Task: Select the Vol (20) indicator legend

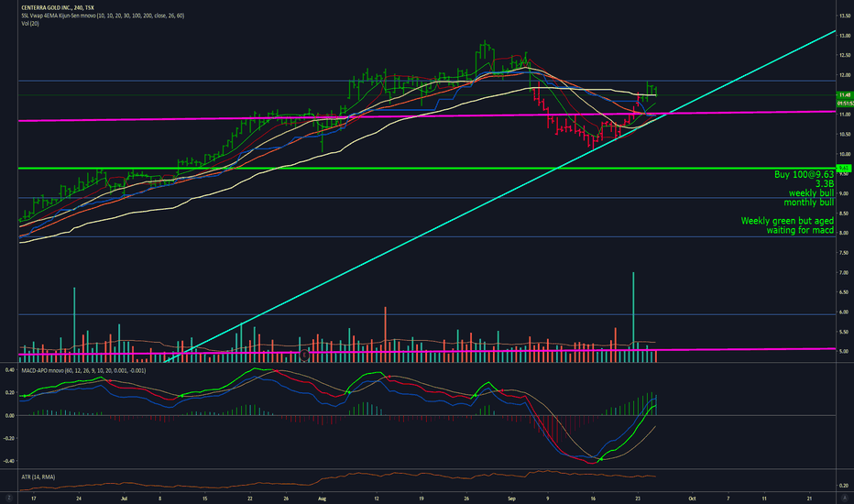Action: [30, 24]
